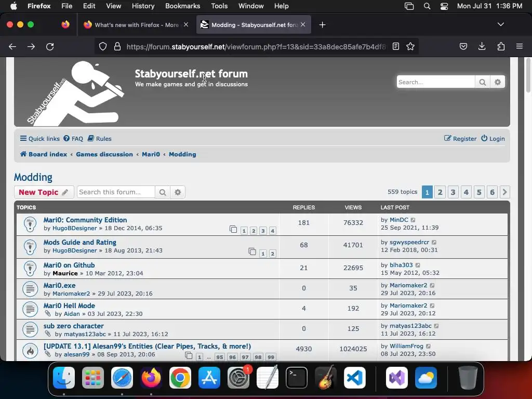Expand the list all tabs chevron

point(500,24)
